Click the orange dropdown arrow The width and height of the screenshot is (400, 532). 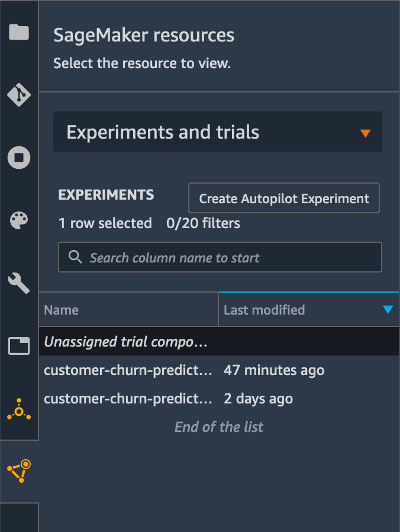(365, 133)
